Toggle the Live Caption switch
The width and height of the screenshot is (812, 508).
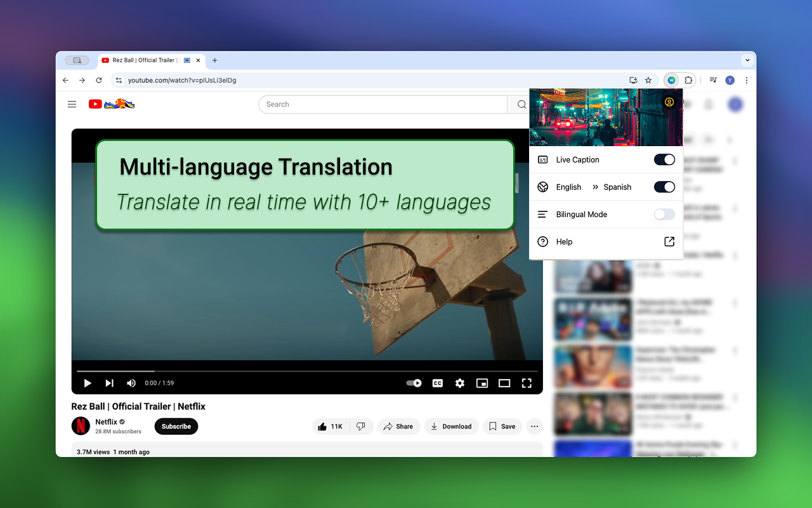pos(664,160)
